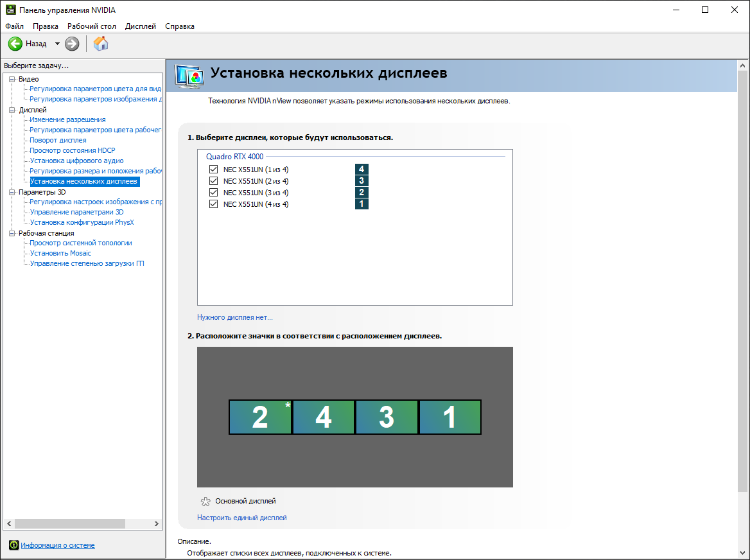Open Установить Mosaic task
The width and height of the screenshot is (750, 560).
point(60,253)
